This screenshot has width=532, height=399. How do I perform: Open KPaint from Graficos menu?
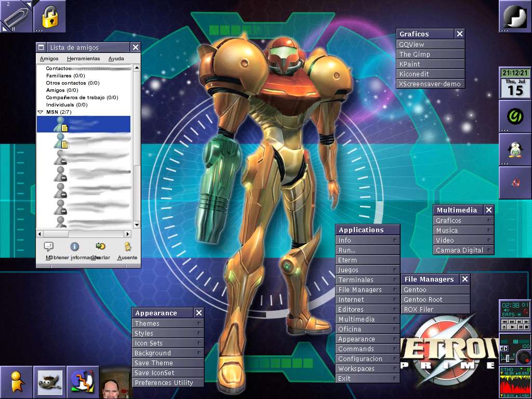pyautogui.click(x=430, y=64)
